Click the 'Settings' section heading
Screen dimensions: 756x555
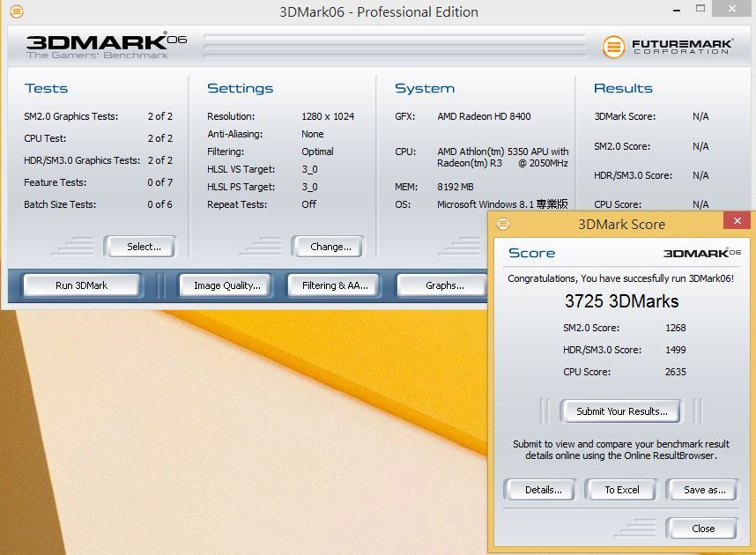[x=241, y=88]
